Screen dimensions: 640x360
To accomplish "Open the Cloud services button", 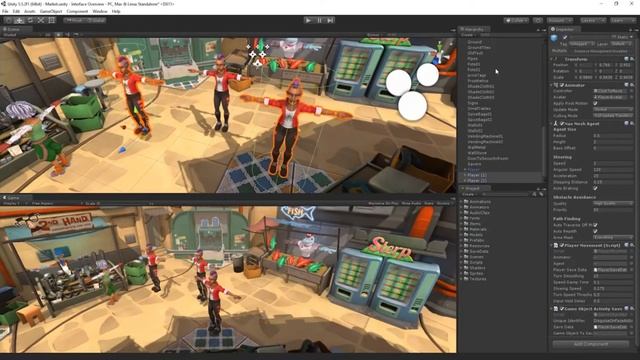I will [x=538, y=20].
